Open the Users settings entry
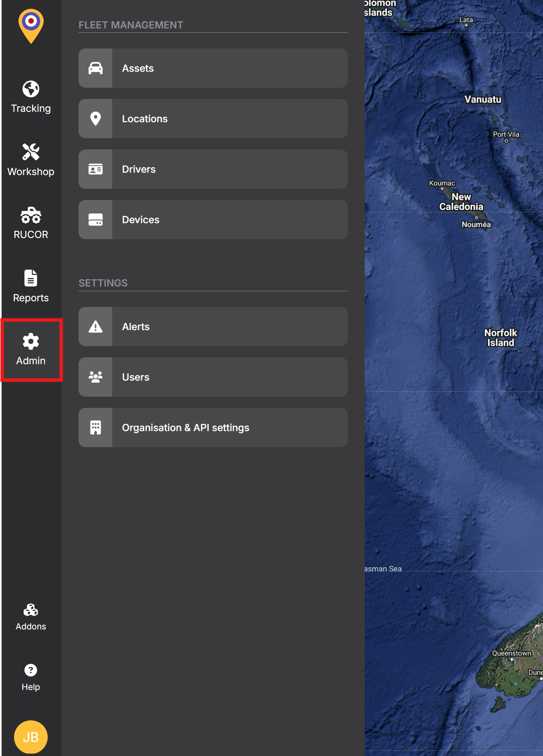Image resolution: width=543 pixels, height=756 pixels. click(x=213, y=377)
